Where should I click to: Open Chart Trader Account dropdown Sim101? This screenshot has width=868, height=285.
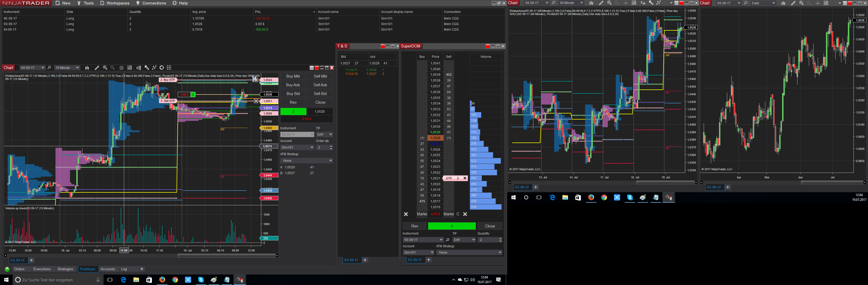click(297, 147)
